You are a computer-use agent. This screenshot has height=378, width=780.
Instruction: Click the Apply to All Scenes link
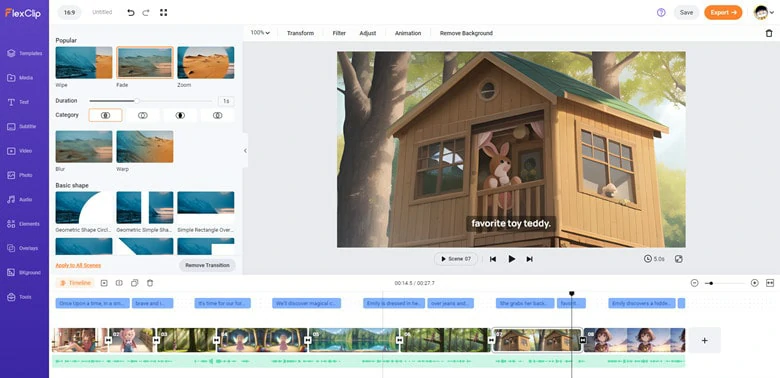tap(78, 265)
